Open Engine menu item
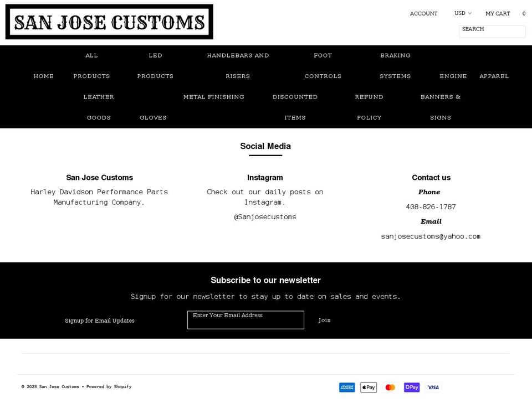Image resolution: width=532 pixels, height=403 pixels. point(453,76)
